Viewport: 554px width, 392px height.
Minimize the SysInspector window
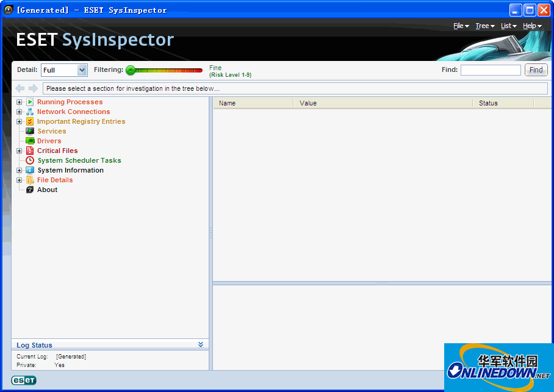click(516, 10)
